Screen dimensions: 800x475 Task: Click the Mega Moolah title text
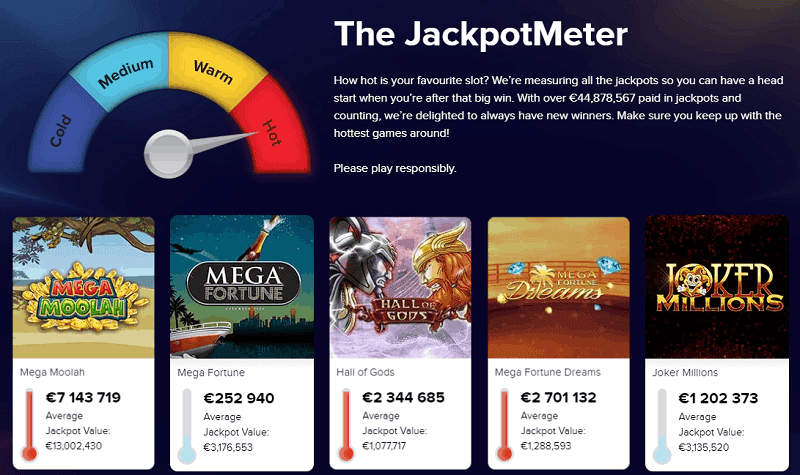(48, 373)
